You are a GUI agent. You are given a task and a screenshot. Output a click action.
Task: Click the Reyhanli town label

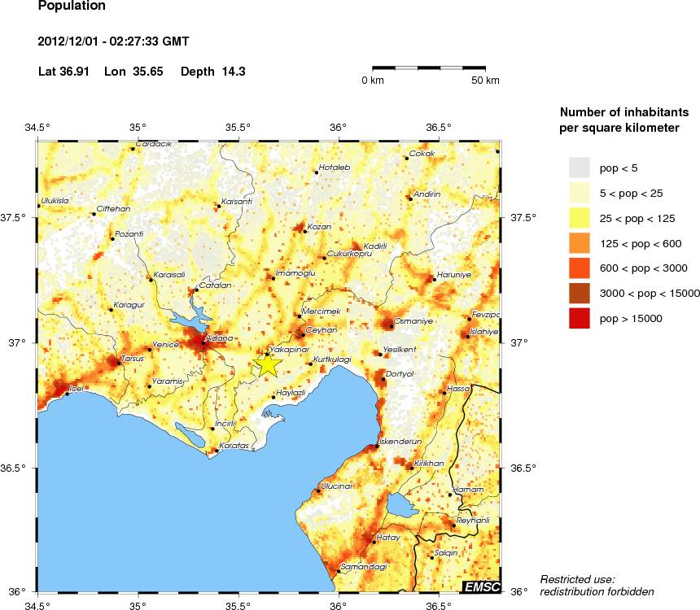pyautogui.click(x=473, y=521)
